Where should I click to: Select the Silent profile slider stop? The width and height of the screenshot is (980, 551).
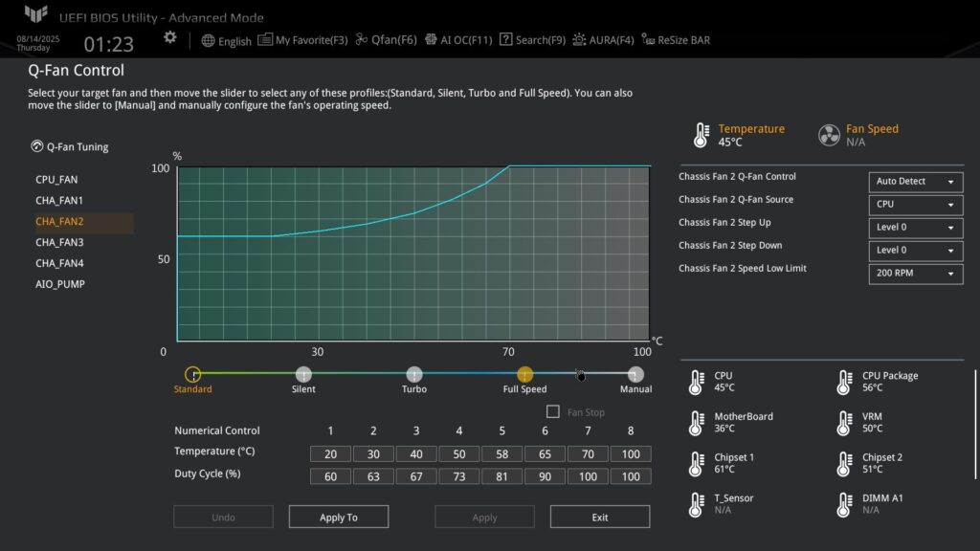(x=303, y=374)
